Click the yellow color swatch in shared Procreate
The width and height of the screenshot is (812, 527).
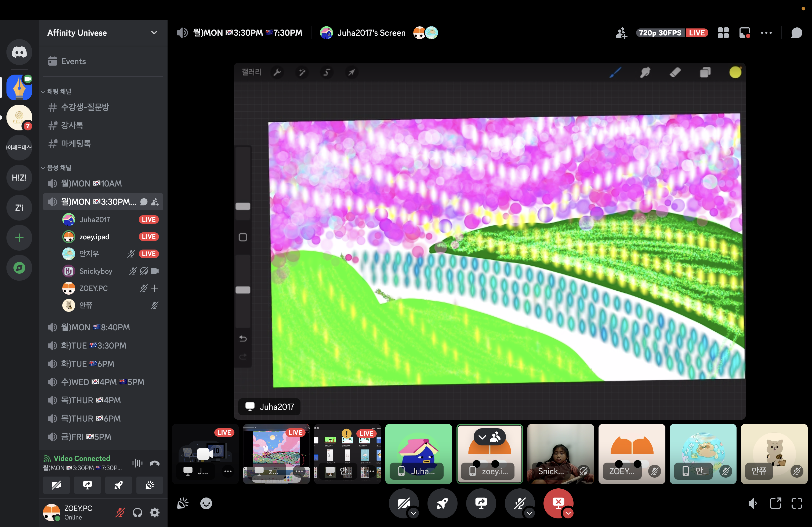coord(735,72)
